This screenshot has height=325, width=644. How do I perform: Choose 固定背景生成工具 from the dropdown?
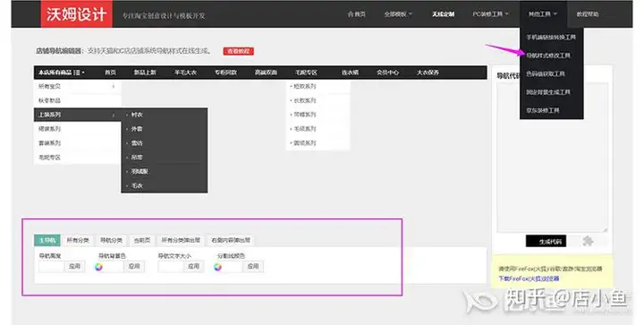(548, 92)
